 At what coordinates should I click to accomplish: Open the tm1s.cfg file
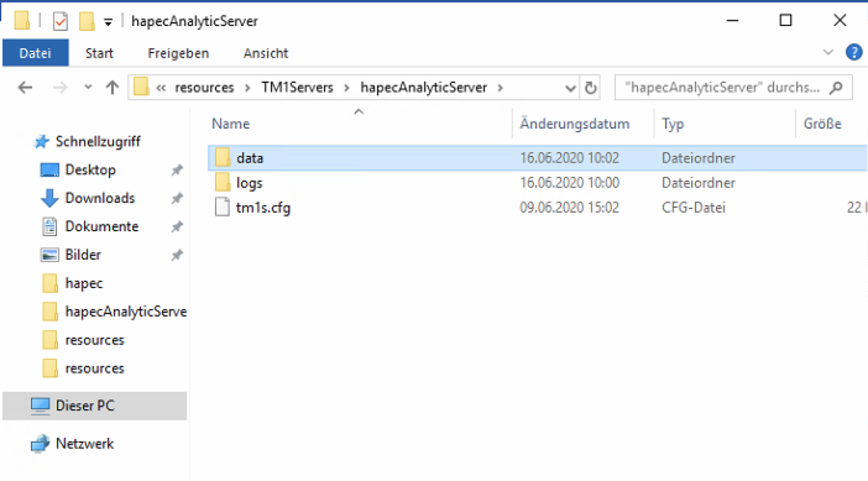click(263, 208)
